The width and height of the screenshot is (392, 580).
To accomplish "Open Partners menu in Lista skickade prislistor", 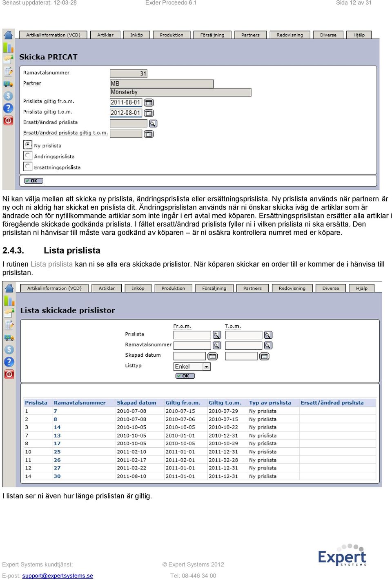I will click(252, 288).
